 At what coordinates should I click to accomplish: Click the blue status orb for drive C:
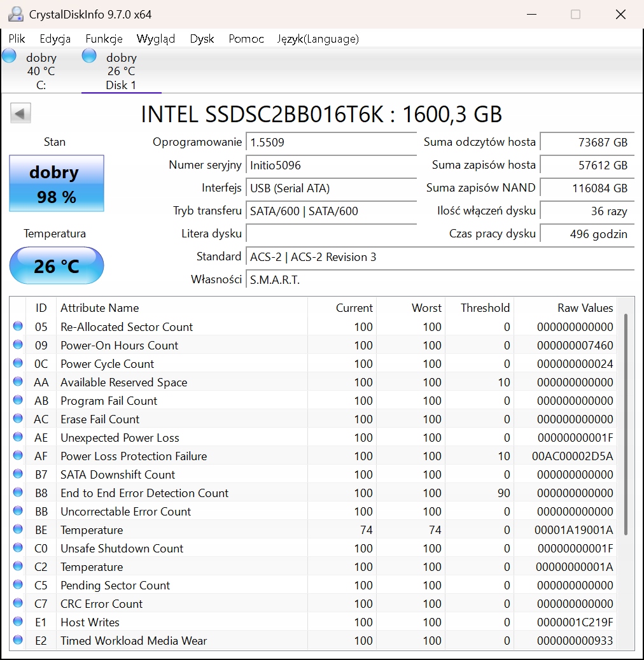[x=9, y=56]
